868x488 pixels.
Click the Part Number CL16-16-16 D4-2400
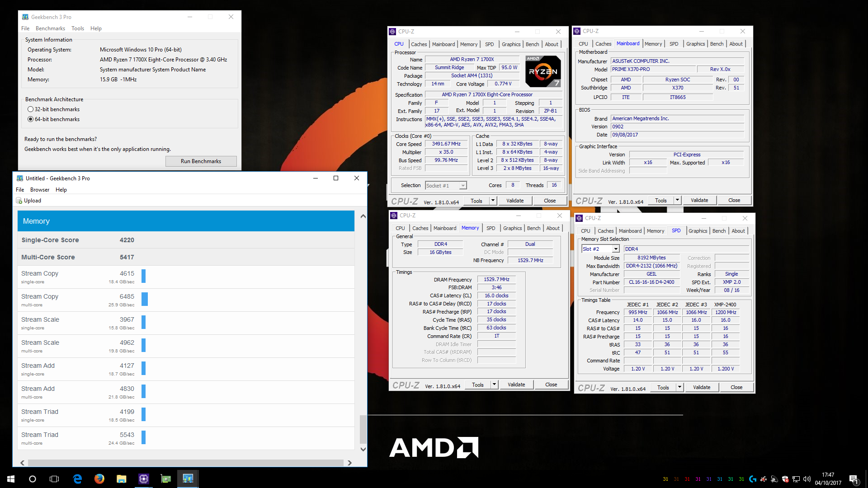[651, 282]
